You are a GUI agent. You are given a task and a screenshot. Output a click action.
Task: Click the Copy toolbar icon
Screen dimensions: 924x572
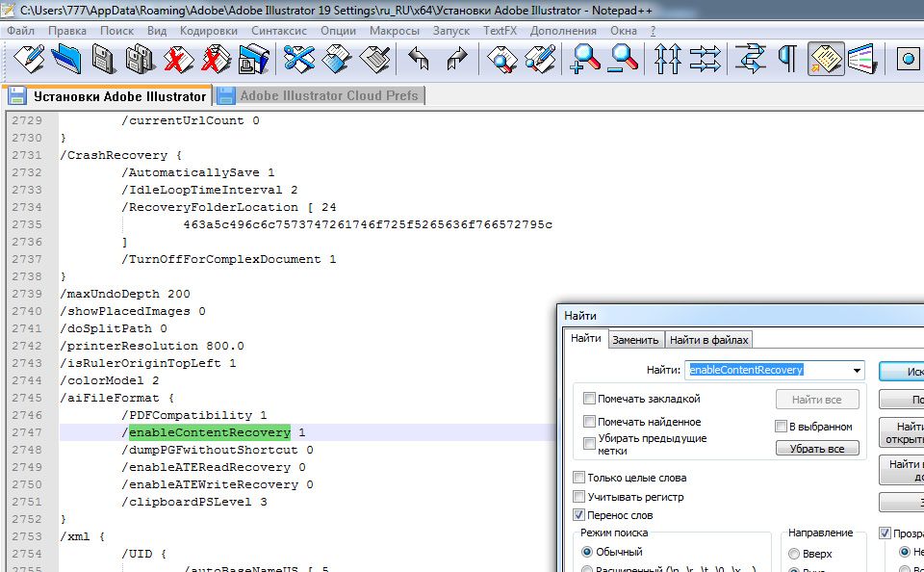337,59
